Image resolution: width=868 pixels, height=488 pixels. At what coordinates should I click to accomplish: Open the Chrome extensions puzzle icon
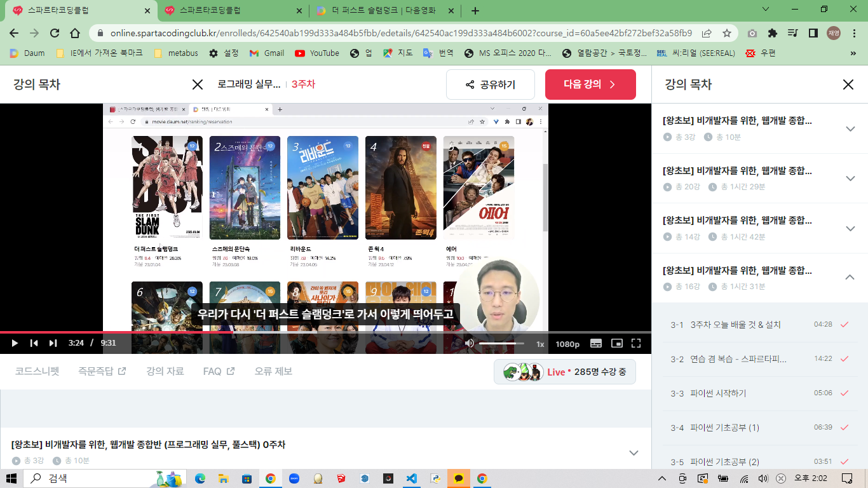(x=773, y=33)
